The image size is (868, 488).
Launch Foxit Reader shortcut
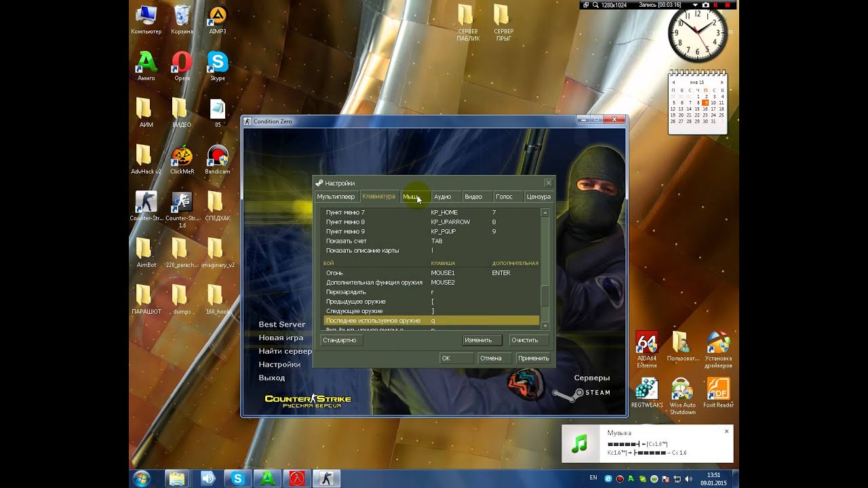[718, 393]
